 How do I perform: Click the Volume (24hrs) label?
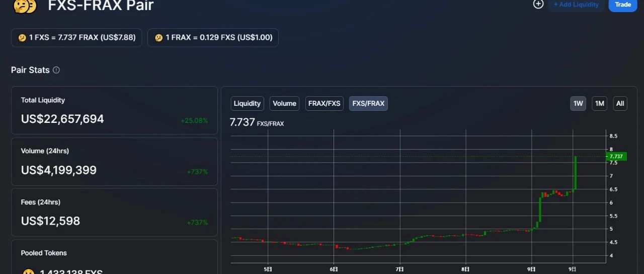click(45, 151)
